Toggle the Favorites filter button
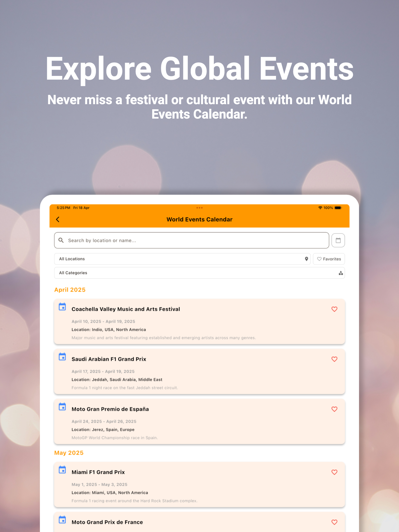The image size is (399, 532). click(329, 259)
